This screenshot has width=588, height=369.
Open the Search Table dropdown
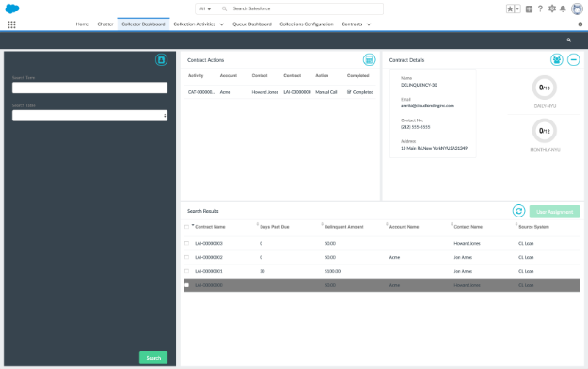click(x=89, y=116)
